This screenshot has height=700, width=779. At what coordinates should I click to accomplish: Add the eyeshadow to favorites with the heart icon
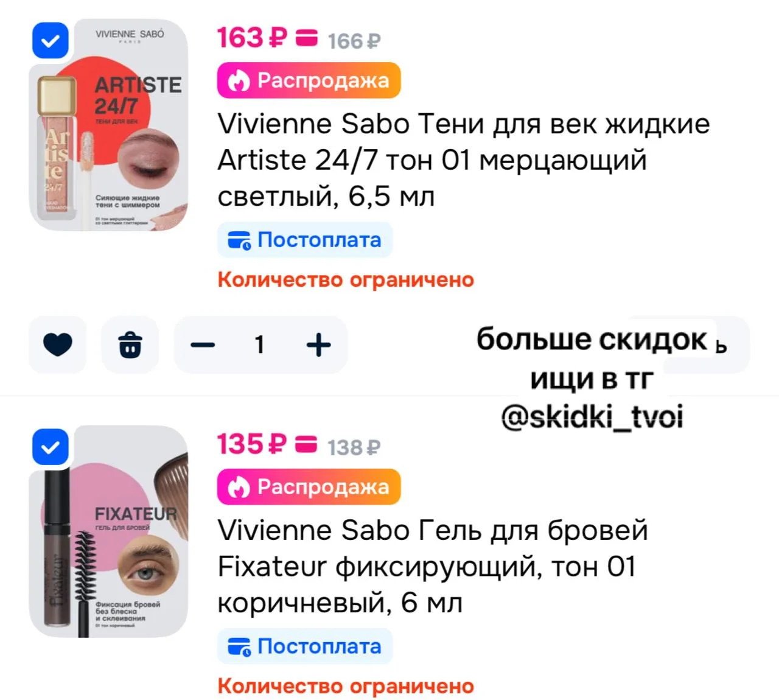click(58, 345)
